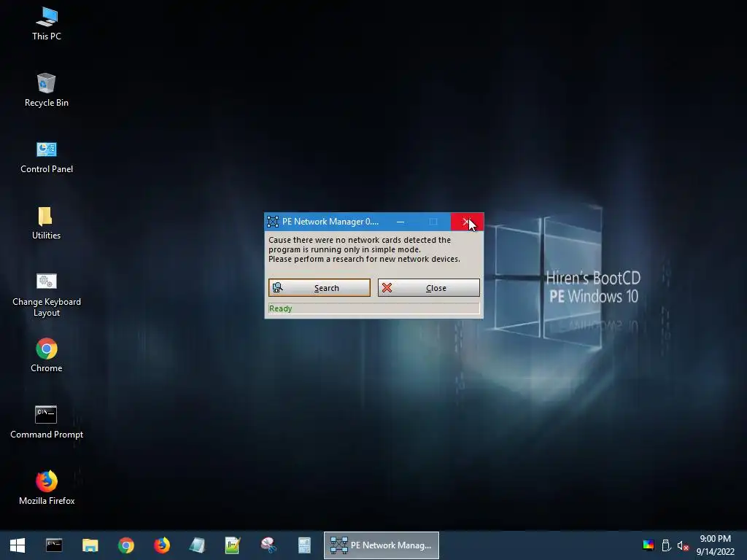
Task: Open the calculator icon in taskbar
Action: point(304,545)
